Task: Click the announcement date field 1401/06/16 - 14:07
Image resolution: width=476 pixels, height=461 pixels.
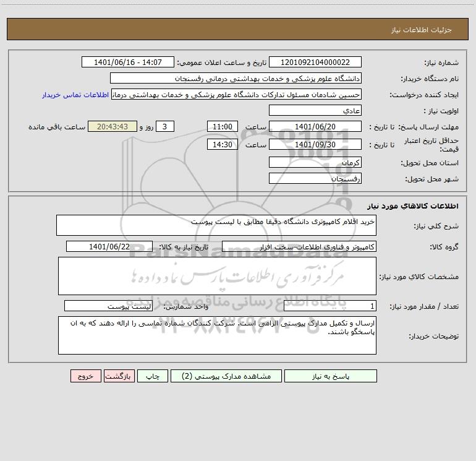Action: click(128, 62)
